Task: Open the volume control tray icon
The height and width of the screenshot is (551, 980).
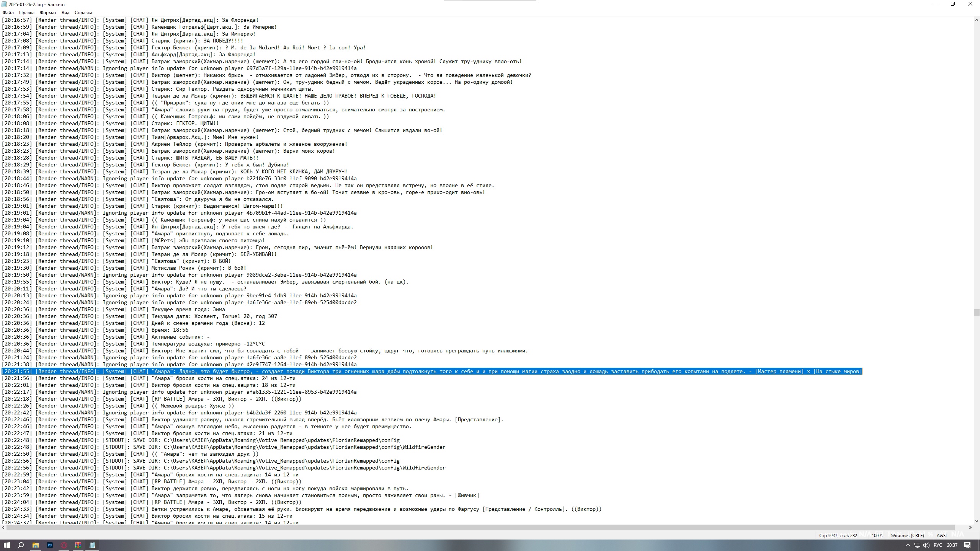Action: (926, 545)
